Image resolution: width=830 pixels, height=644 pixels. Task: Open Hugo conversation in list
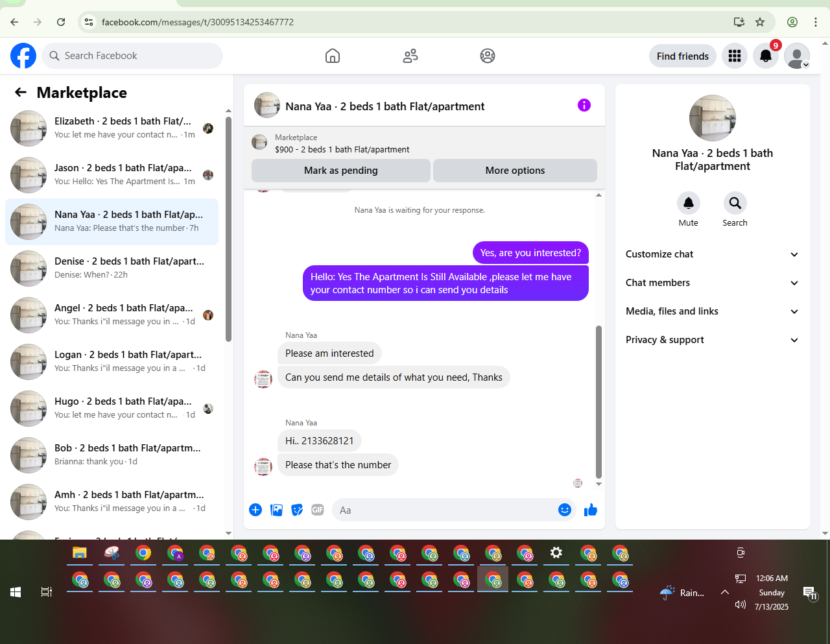(x=112, y=409)
